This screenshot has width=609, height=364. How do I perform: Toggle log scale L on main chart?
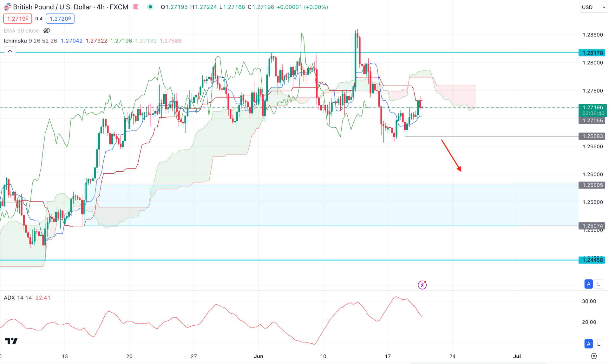(599, 284)
